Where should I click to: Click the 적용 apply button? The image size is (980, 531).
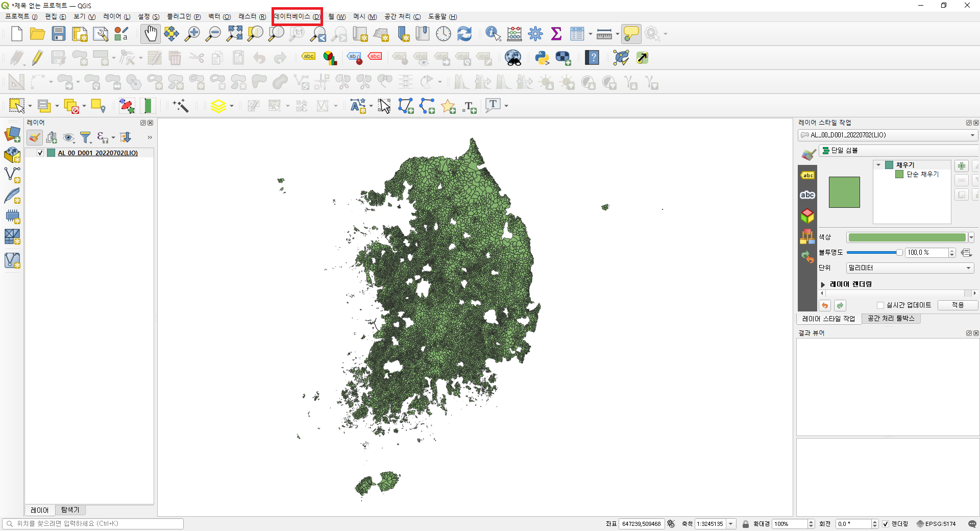[958, 305]
